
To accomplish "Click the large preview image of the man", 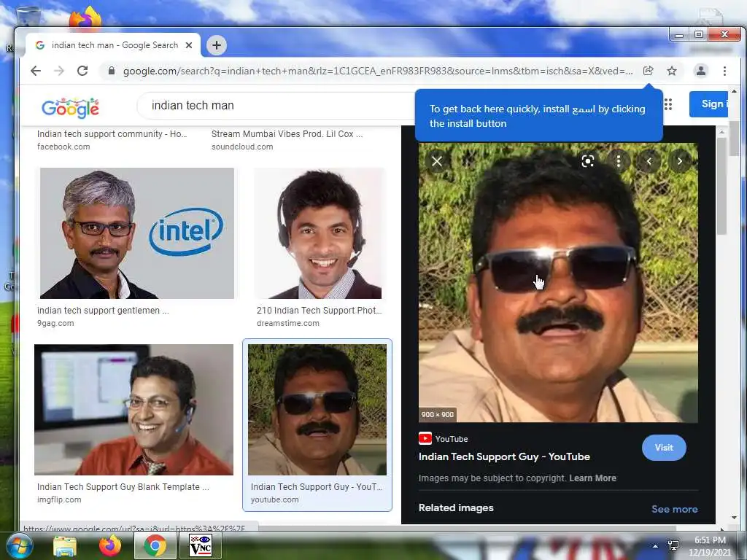I will [x=558, y=282].
